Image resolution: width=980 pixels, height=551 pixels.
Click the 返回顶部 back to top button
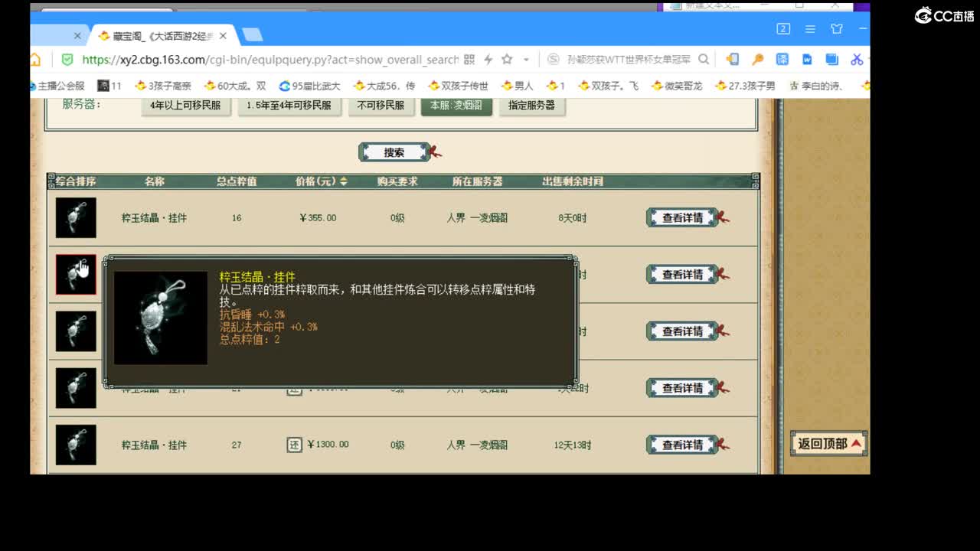pyautogui.click(x=829, y=444)
